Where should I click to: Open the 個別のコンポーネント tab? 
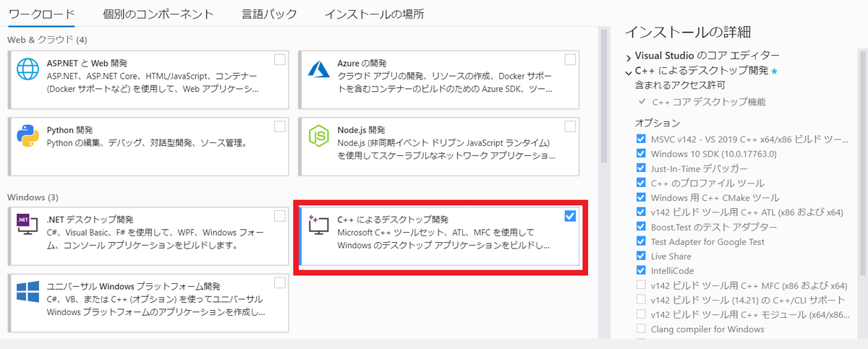click(158, 14)
